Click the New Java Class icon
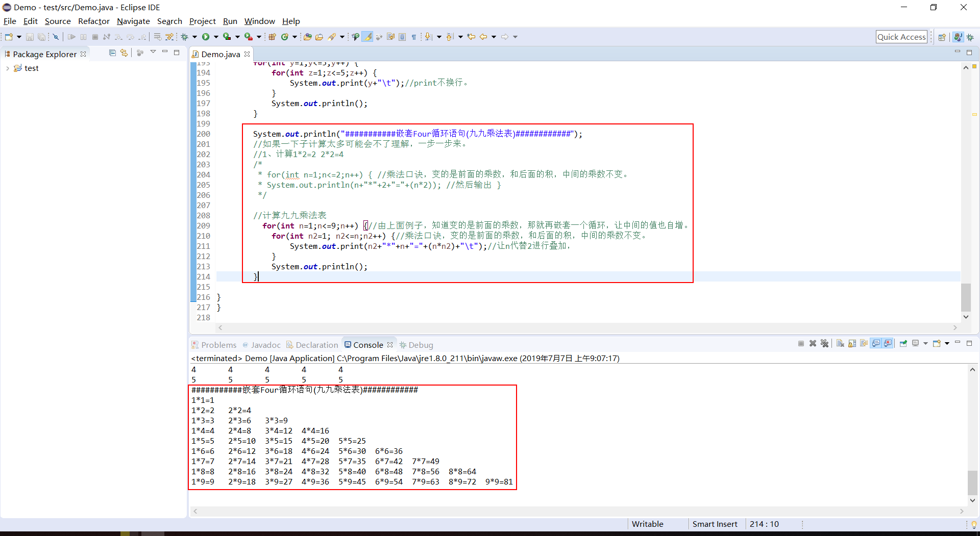980x536 pixels. [284, 37]
